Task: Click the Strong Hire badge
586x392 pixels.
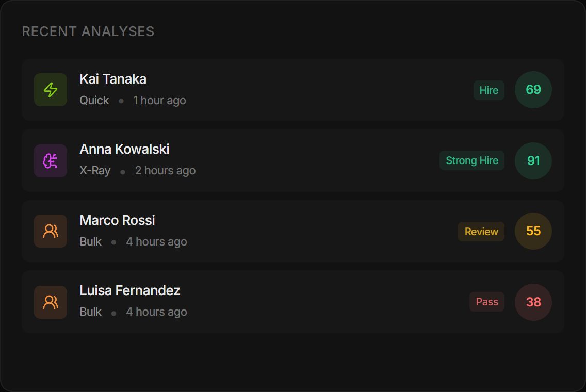Action: 472,160
